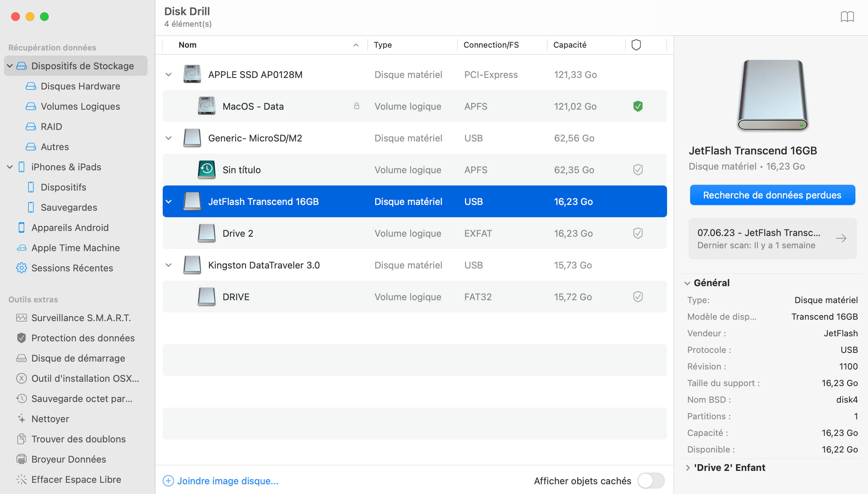
Task: Click the Kingston DataTraveler drive icon
Action: point(192,265)
